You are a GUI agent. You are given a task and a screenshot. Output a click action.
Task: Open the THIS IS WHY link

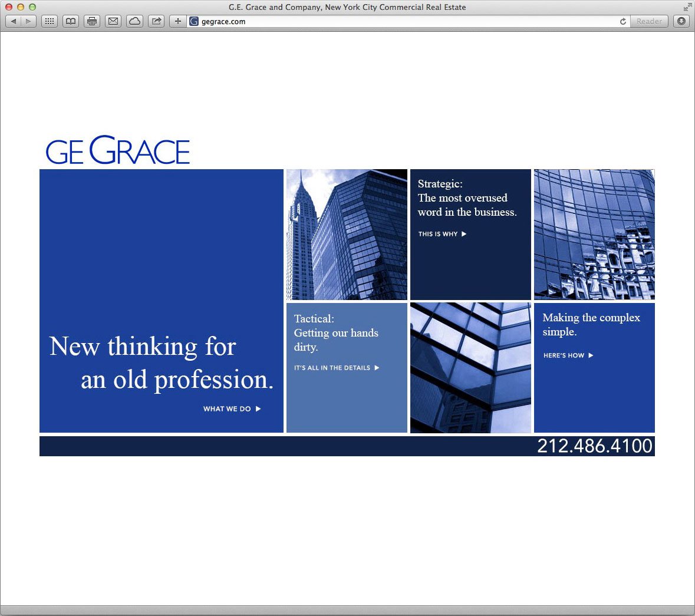[x=442, y=234]
